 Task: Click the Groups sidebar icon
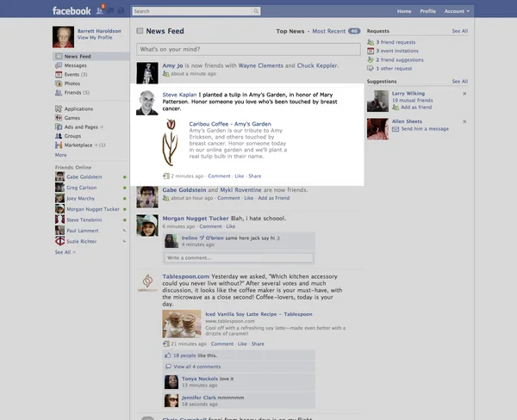coord(59,136)
